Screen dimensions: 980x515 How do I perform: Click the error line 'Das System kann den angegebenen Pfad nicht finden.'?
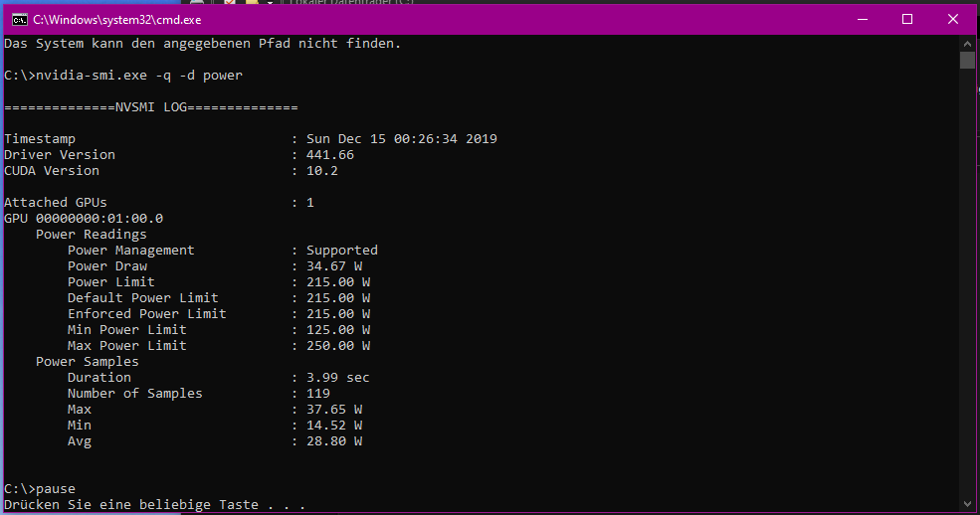(203, 44)
